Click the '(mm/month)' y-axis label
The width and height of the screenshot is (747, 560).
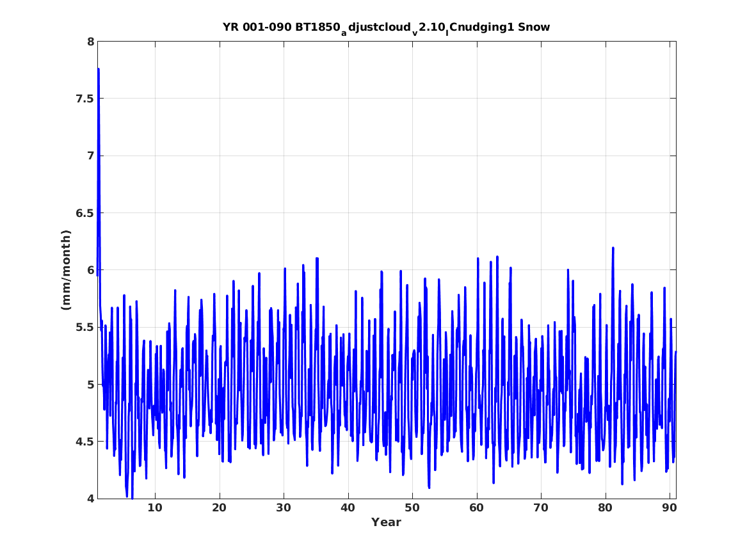click(66, 270)
